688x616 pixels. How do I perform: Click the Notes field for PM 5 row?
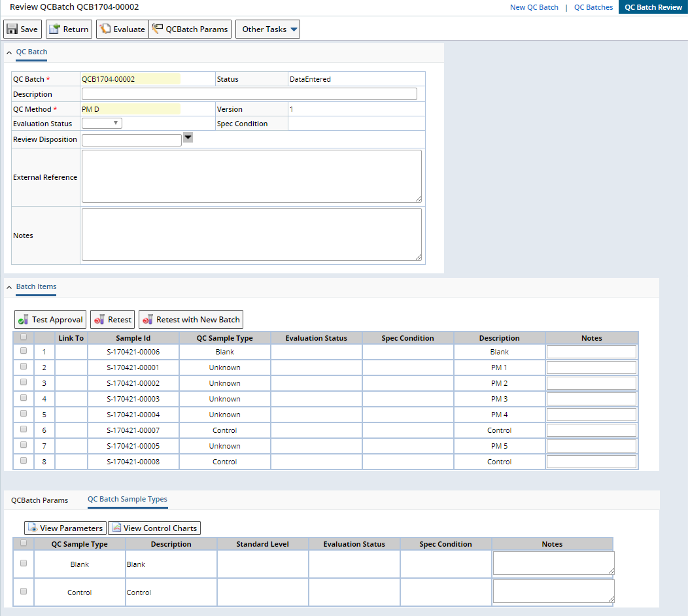(x=591, y=446)
